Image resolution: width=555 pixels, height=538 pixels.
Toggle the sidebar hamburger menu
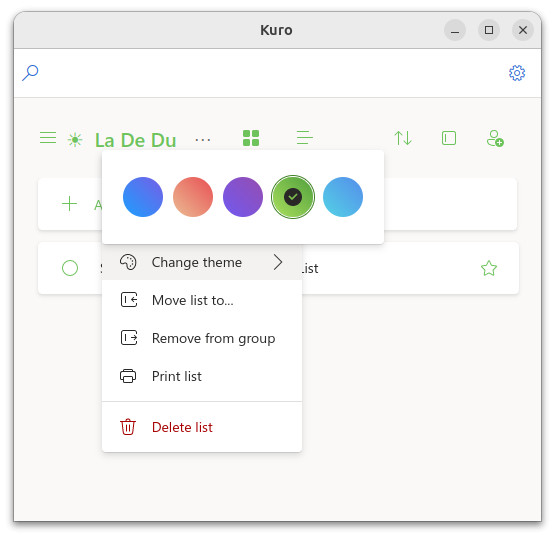[48, 138]
